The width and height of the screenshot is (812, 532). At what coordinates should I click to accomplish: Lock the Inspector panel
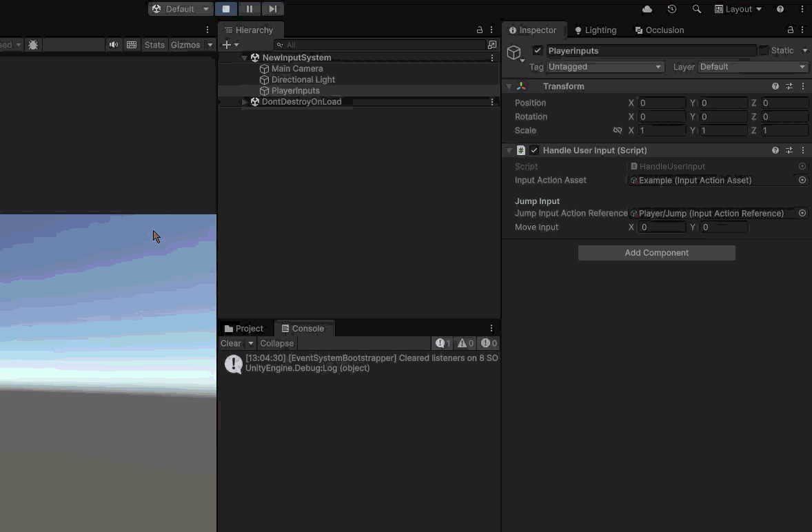point(790,30)
